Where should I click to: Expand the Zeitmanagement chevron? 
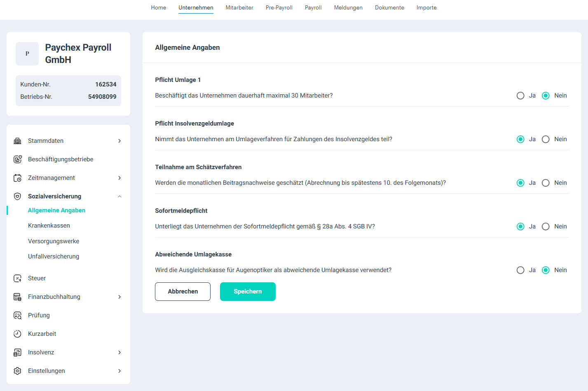[119, 178]
